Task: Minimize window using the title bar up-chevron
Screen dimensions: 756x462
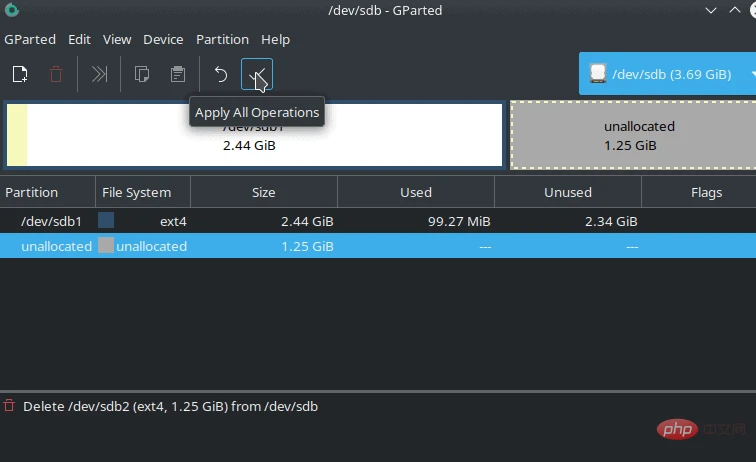Action: (x=735, y=10)
